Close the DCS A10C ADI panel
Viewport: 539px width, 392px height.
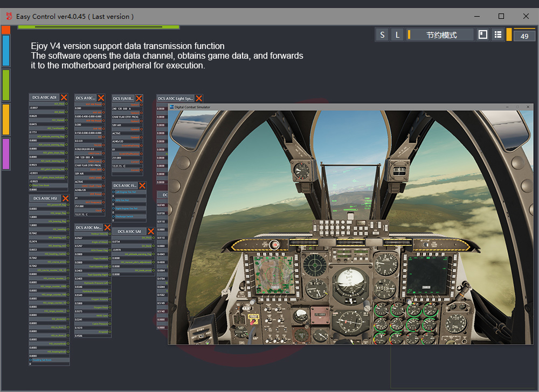pyautogui.click(x=64, y=97)
